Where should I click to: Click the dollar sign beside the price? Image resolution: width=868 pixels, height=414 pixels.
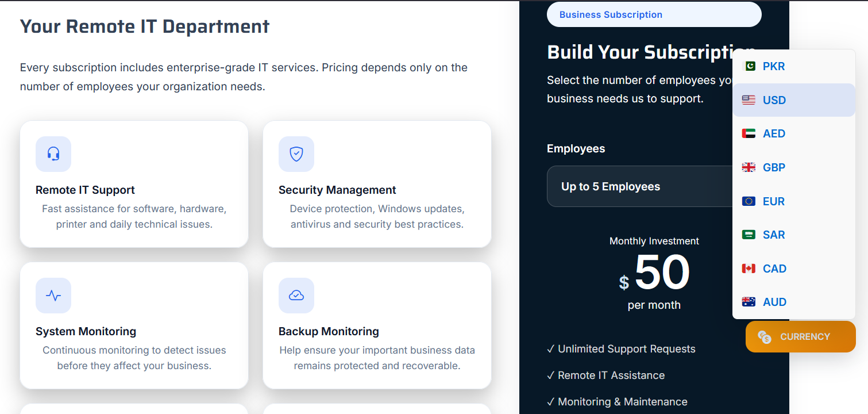point(624,282)
